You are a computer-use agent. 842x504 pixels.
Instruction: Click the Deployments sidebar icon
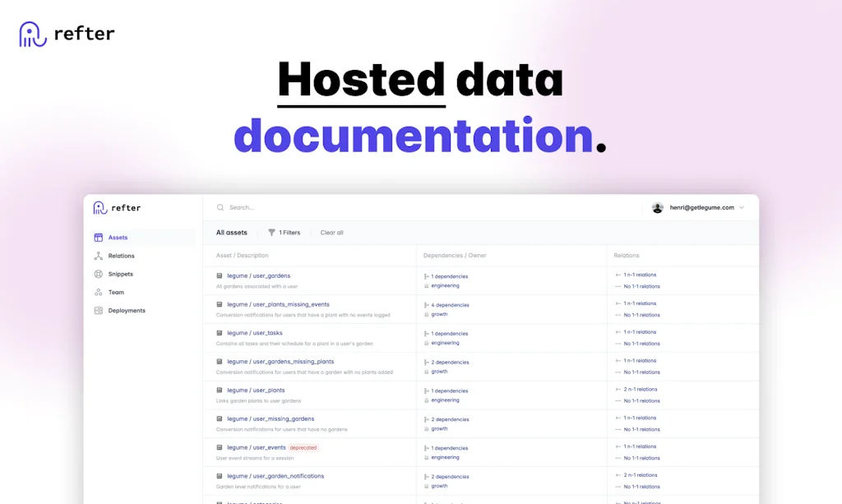click(99, 311)
